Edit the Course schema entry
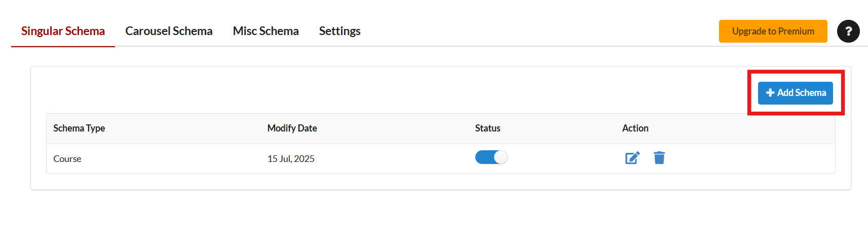This screenshot has width=868, height=231. tap(632, 158)
